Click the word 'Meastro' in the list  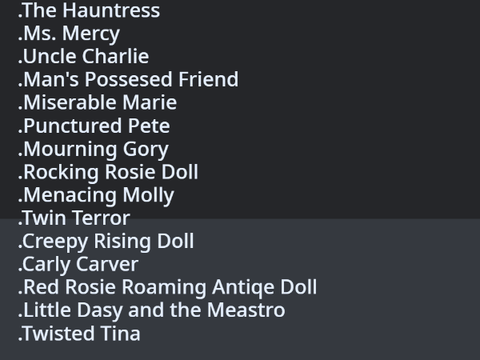click(246, 310)
